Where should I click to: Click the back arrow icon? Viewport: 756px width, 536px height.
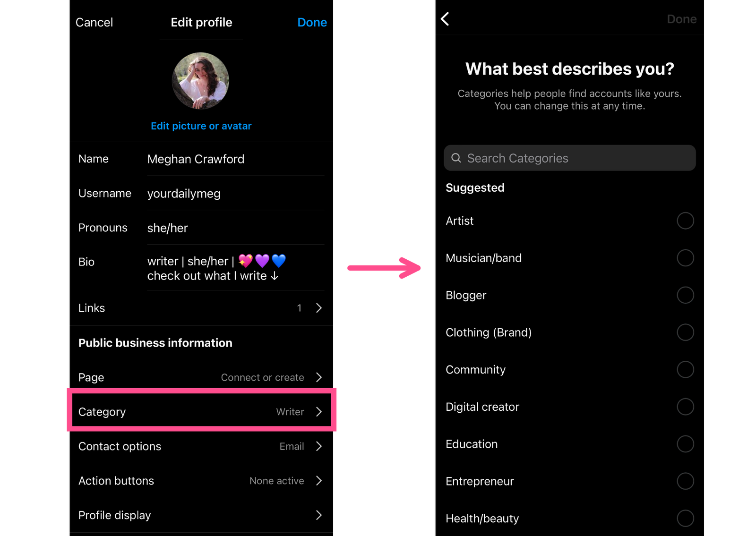(x=444, y=19)
